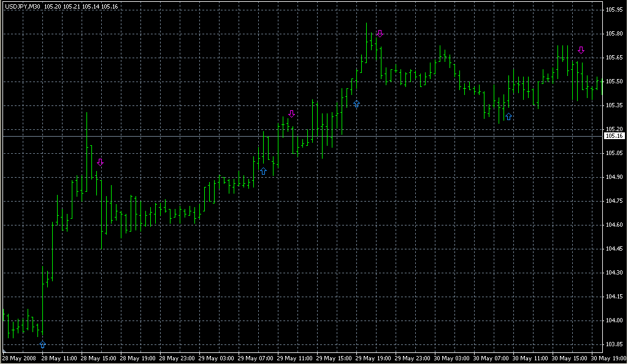Click the 103.85 price axis label
This screenshot has height=364, width=628.
[x=614, y=344]
